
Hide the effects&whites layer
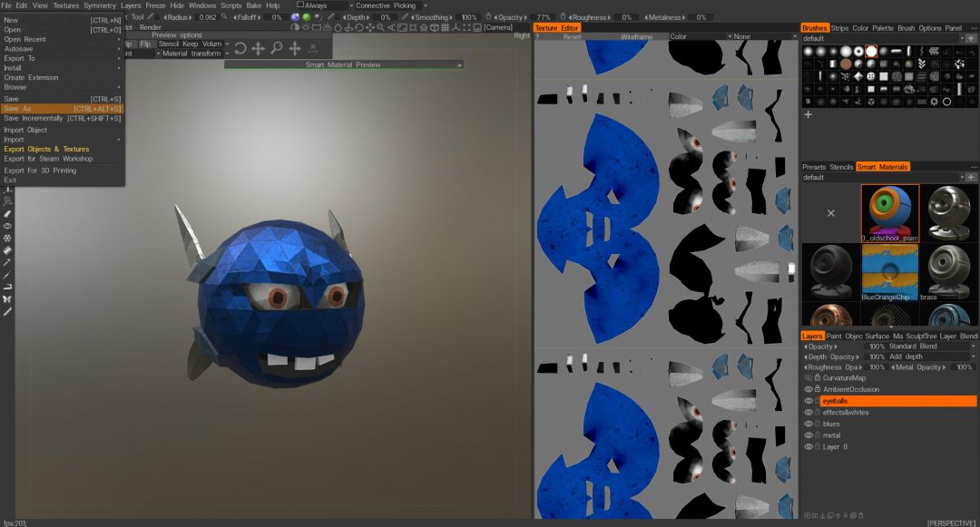coord(808,412)
